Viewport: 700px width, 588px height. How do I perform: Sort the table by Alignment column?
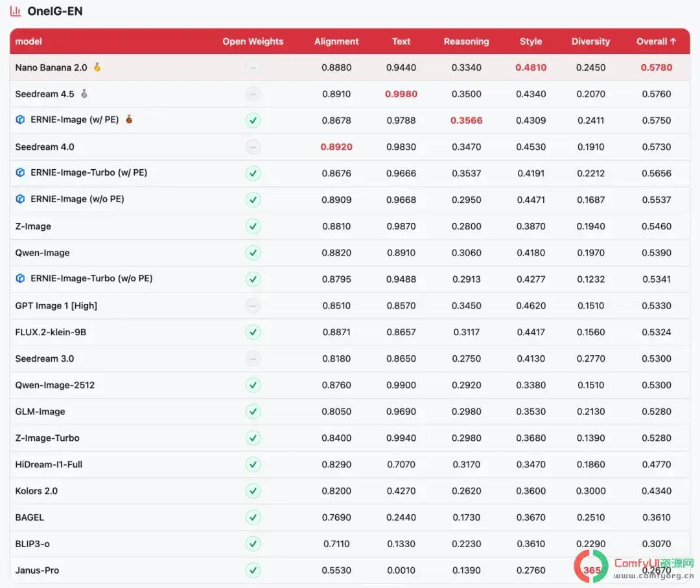[x=336, y=41]
